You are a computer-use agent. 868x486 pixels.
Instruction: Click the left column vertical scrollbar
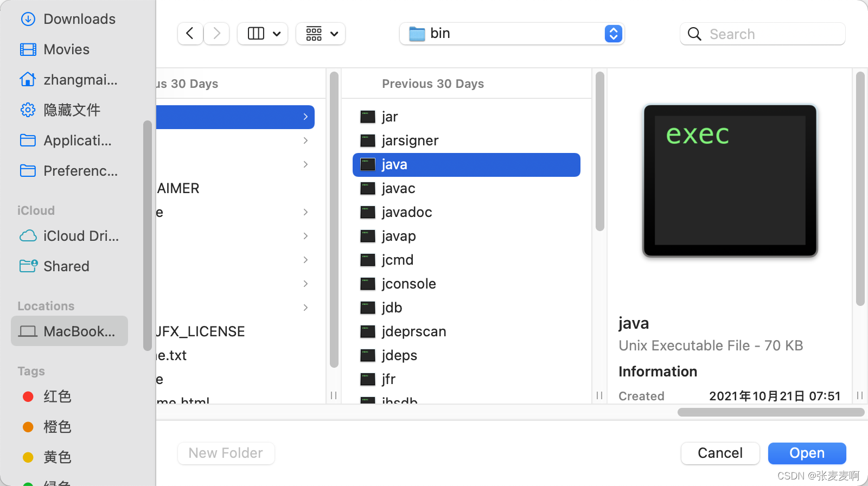point(334,220)
